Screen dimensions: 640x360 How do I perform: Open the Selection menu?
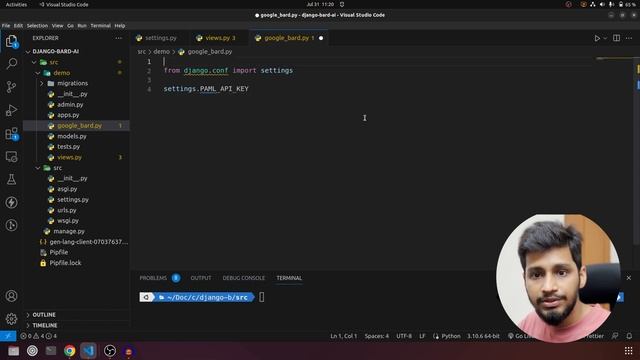(37, 25)
